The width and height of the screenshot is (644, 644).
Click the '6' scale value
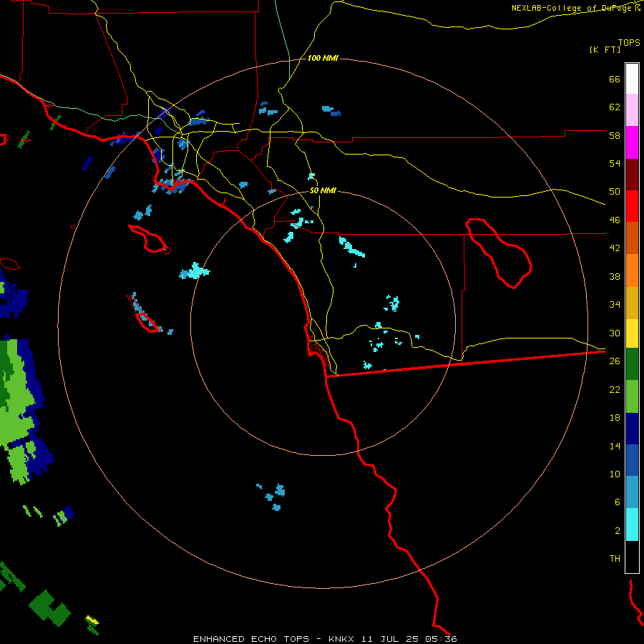coord(617,502)
